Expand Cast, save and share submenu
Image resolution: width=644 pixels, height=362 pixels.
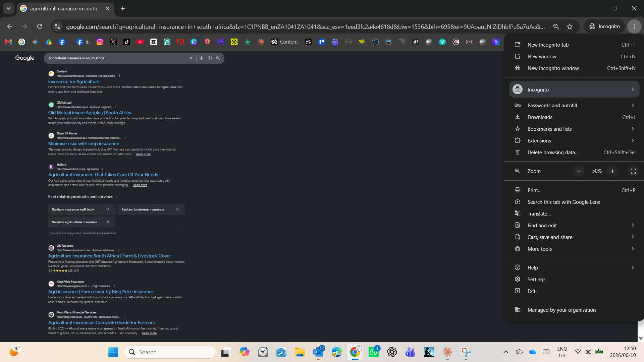tap(574, 237)
